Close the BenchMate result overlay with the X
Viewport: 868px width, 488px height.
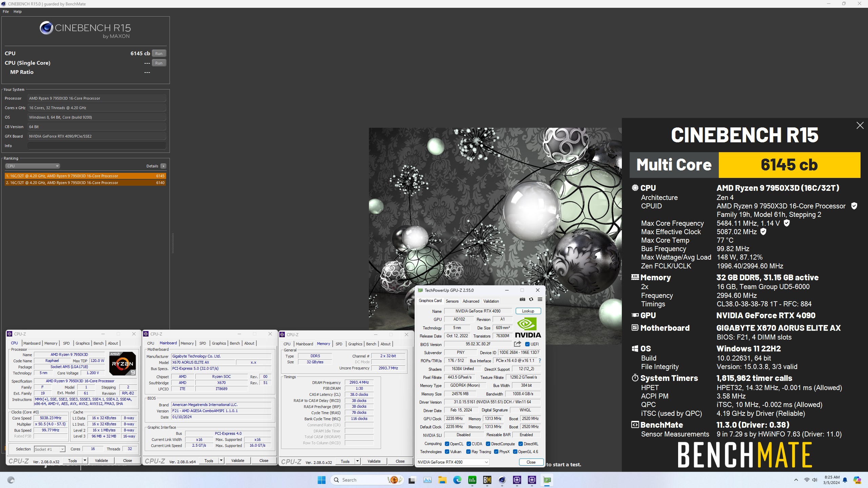860,125
